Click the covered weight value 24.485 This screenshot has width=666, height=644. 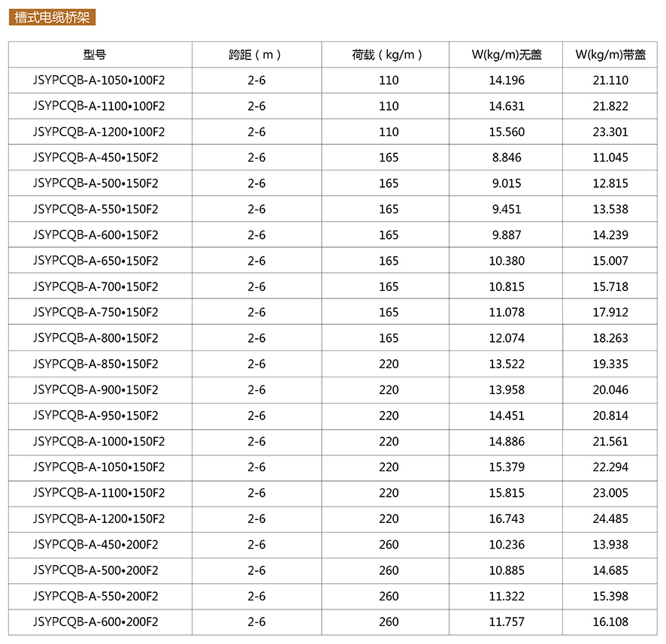point(610,519)
